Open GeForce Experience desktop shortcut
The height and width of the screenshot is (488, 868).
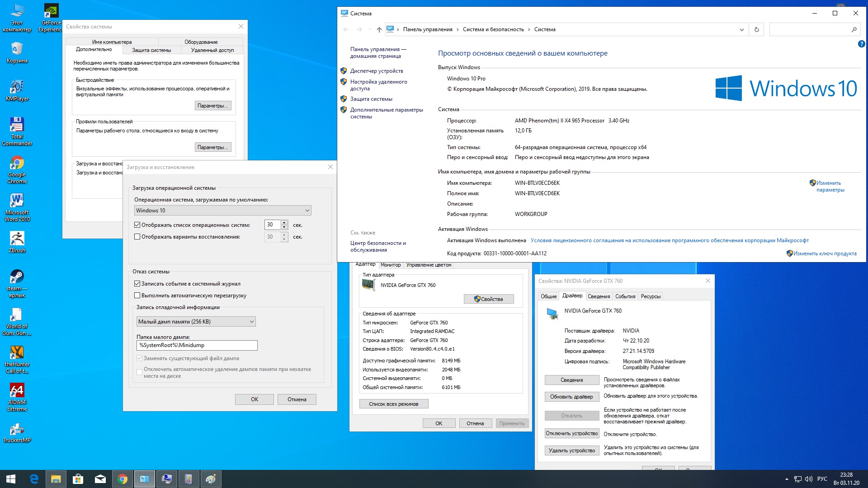pos(51,18)
